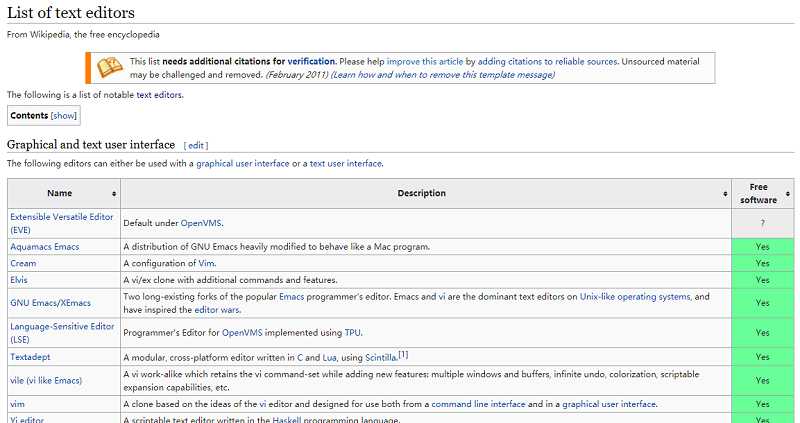Screen dimensions: 800x423
Task: Click 'Learn how and when to remove this template message'
Action: pos(442,75)
